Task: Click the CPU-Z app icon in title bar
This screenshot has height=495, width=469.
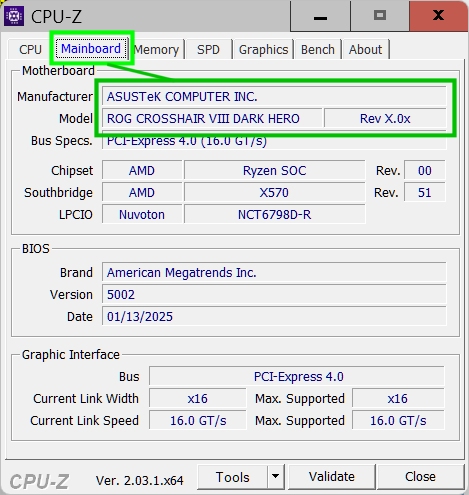Action: 14,16
